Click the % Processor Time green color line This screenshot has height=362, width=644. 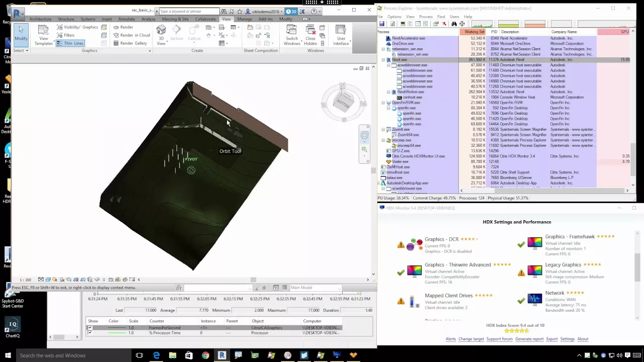click(117, 333)
